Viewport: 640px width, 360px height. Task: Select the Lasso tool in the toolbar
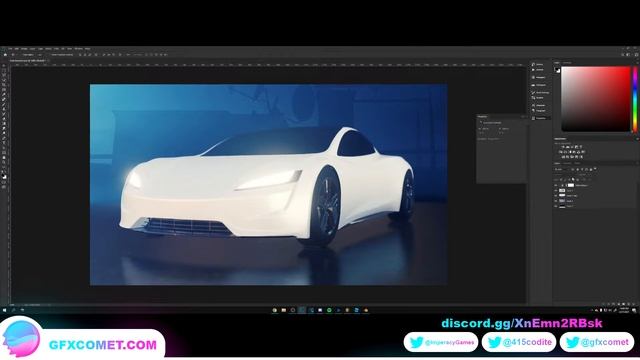(4, 75)
